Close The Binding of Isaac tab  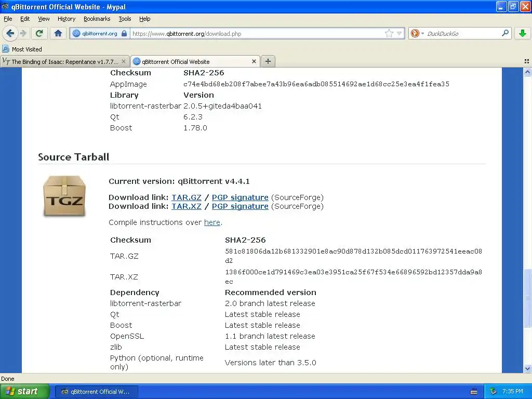click(124, 61)
